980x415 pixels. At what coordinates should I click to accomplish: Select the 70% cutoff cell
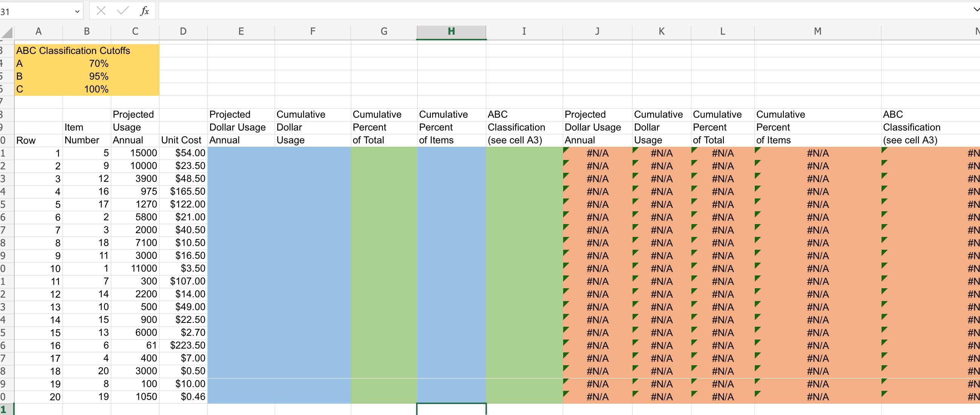(87, 63)
